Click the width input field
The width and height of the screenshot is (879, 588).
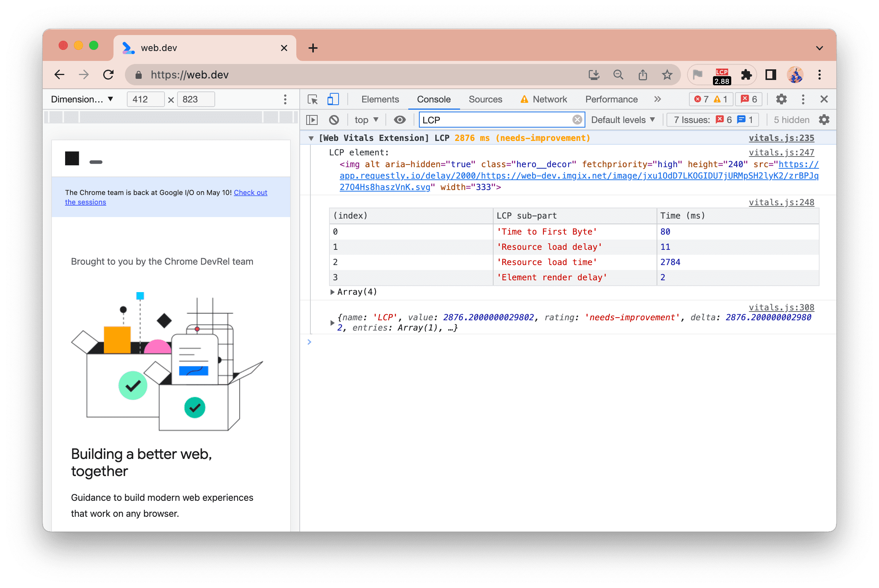point(144,99)
